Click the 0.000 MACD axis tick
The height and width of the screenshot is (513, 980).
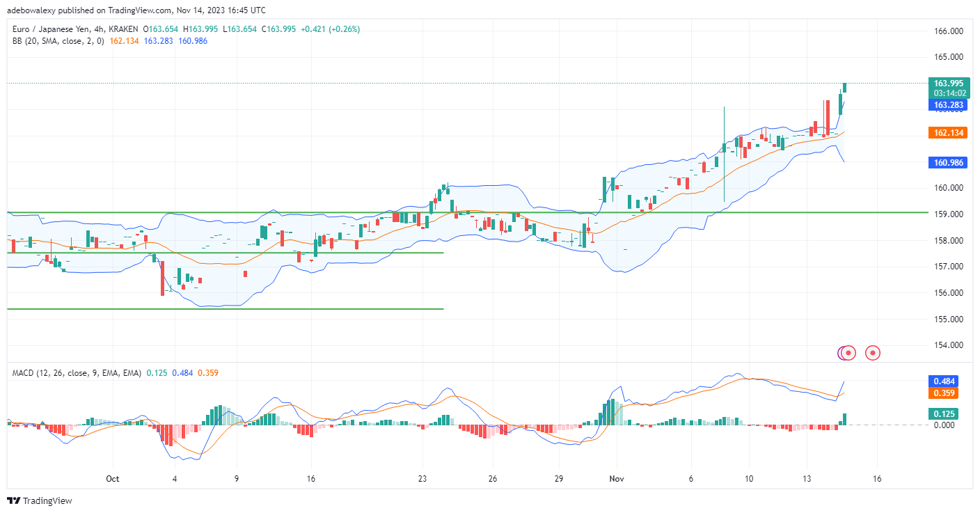[944, 425]
